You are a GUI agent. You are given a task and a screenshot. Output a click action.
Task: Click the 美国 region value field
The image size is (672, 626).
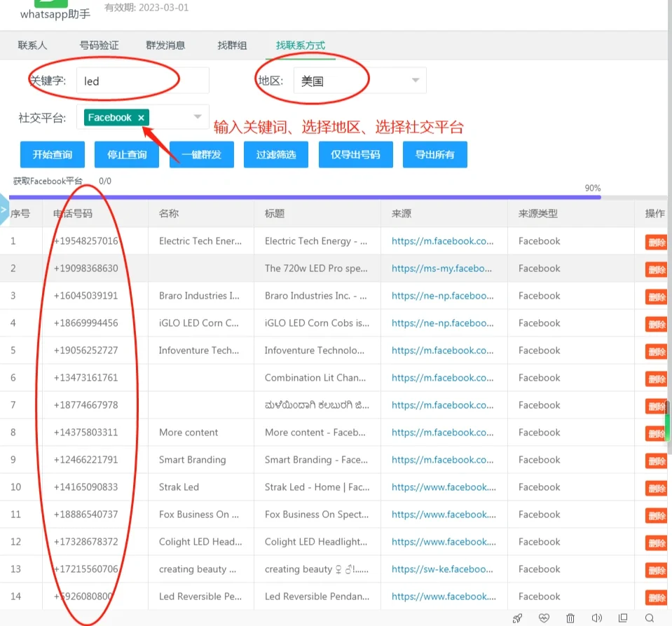359,81
